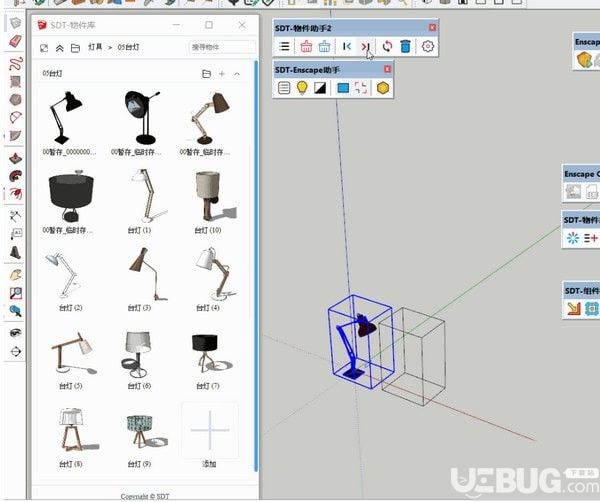
Task: Click the pop-out window icon in SDT library
Action: pyautogui.click(x=44, y=48)
